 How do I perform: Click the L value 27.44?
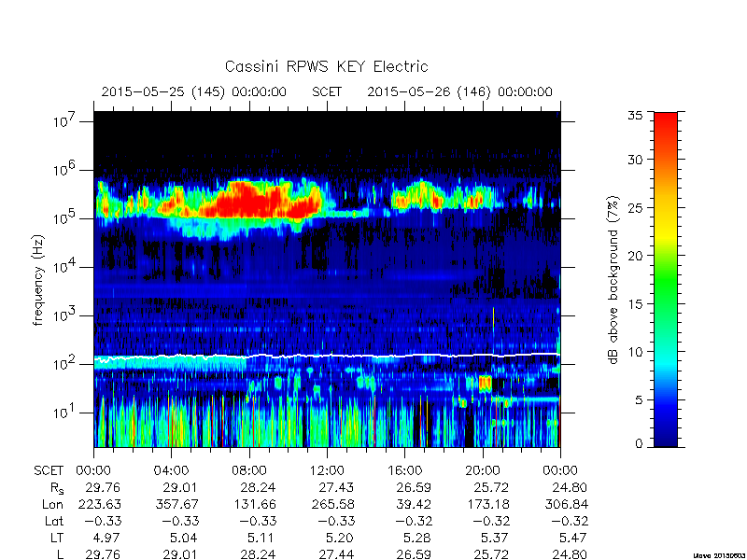(x=336, y=554)
